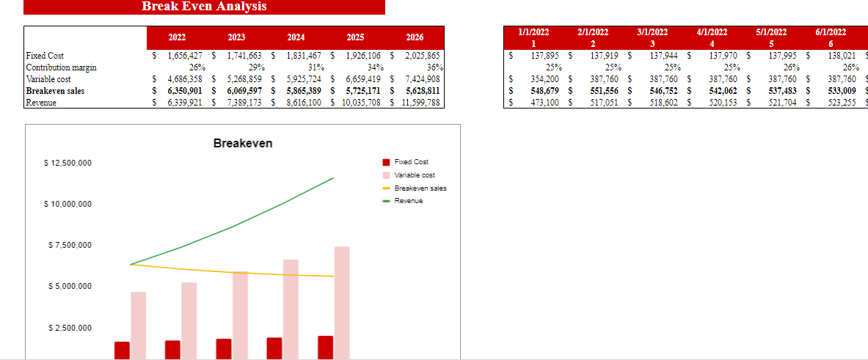Select fixed cost cell 1,741,663
868x360 pixels.
(x=236, y=56)
